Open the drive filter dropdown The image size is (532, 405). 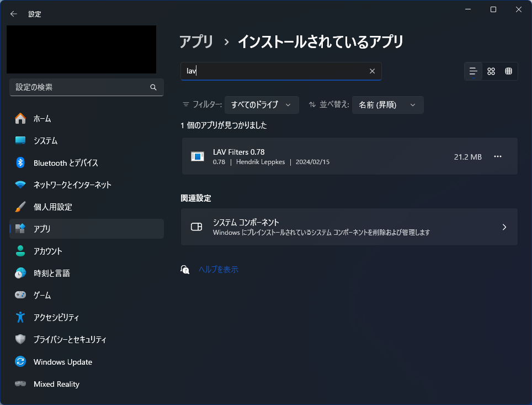point(262,105)
